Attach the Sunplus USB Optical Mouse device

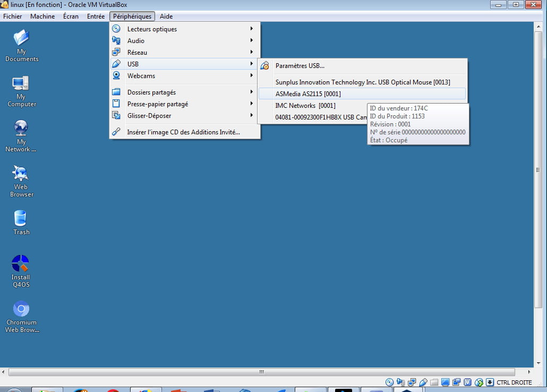[362, 82]
